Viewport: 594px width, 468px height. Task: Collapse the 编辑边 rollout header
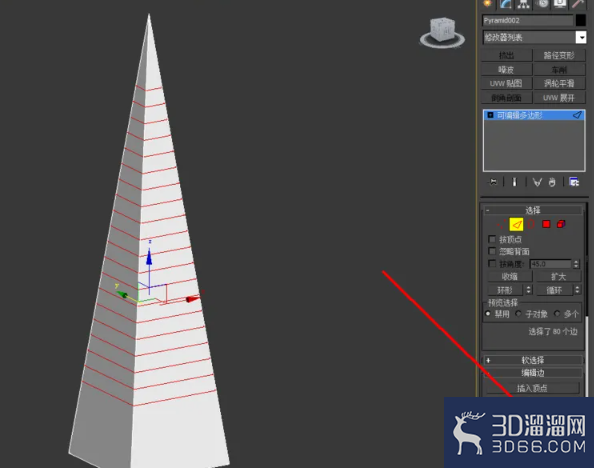[x=533, y=373]
